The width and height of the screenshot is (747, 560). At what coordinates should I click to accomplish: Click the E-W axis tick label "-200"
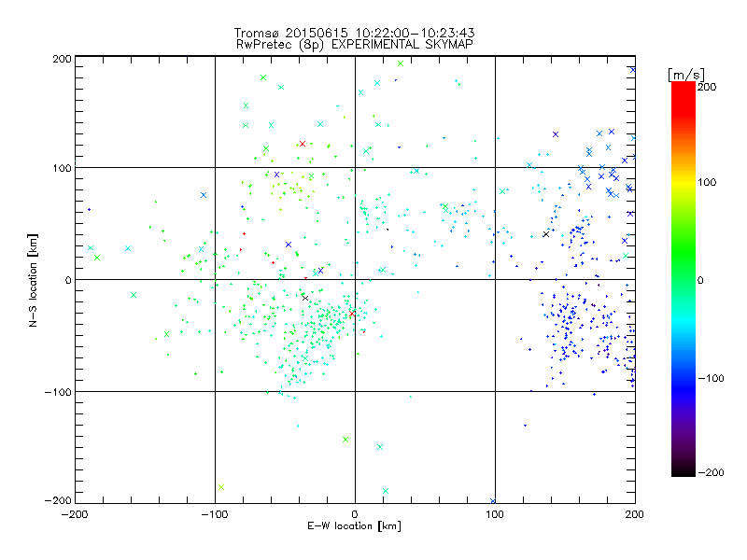point(75,514)
